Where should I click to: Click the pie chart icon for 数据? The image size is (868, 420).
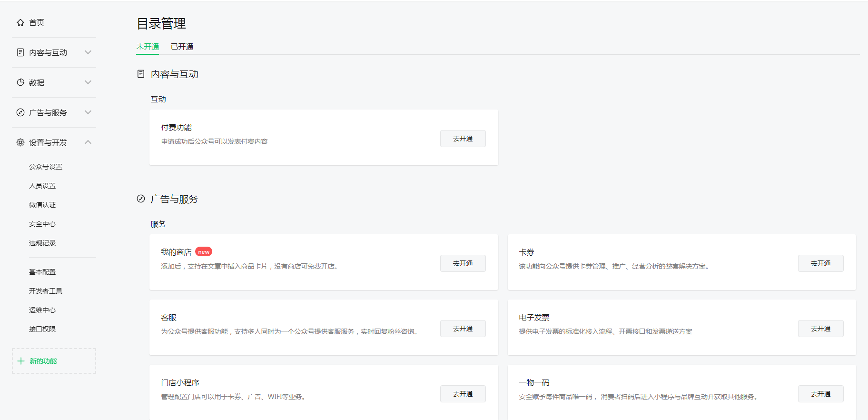pyautogui.click(x=20, y=82)
